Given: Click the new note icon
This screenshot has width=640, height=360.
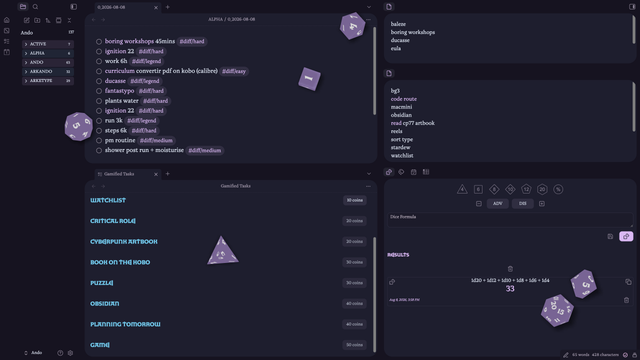Looking at the screenshot, I should [27, 20].
